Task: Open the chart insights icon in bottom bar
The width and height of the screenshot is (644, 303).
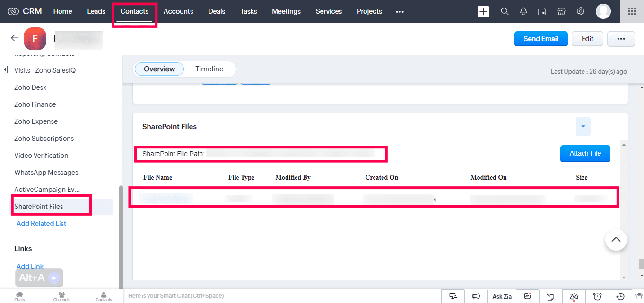Action: click(x=527, y=296)
